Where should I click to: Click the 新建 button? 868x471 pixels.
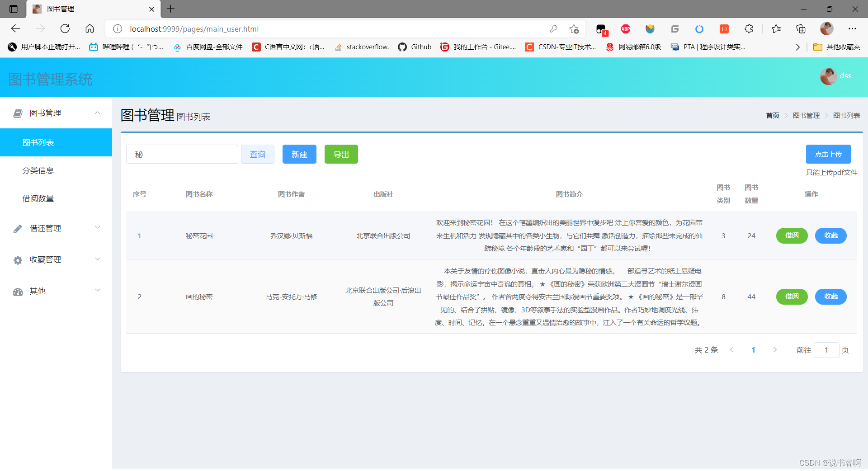[299, 154]
